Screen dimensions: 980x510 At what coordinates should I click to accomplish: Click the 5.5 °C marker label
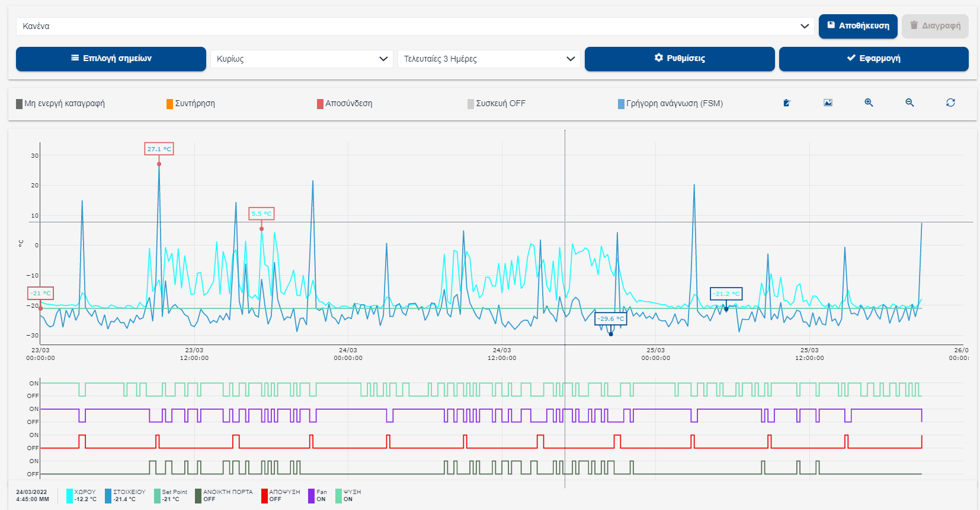[261, 213]
